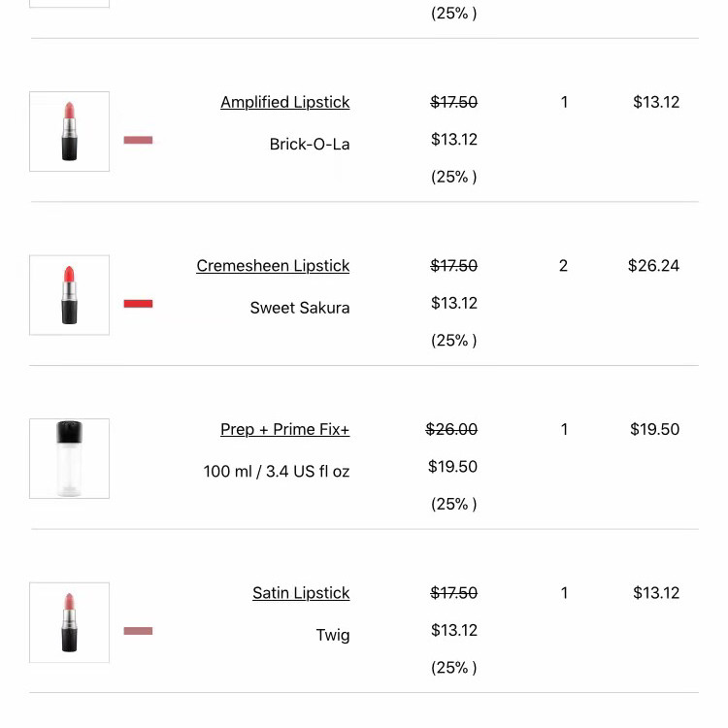Click the struck-through $26.00 original price

[x=451, y=429]
